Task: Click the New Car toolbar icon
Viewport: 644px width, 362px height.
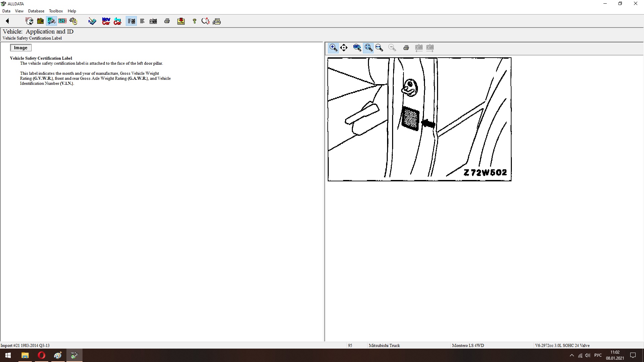Action: [106, 21]
